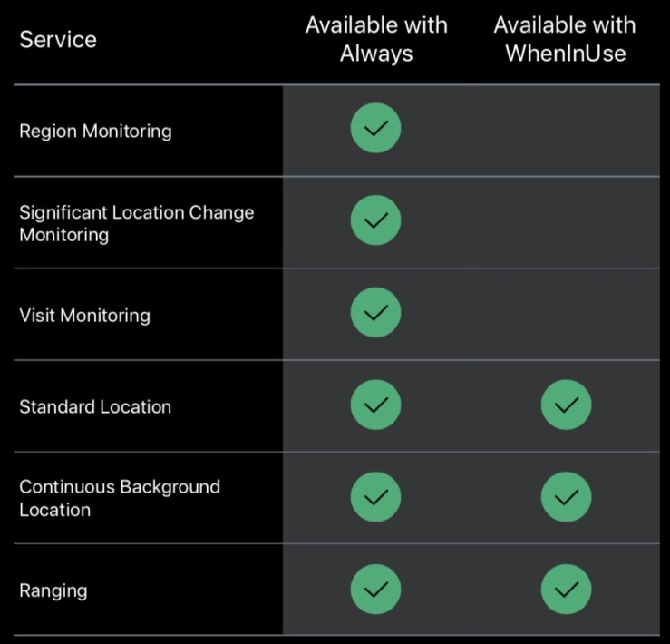The height and width of the screenshot is (644, 670).
Task: Choose the Visit Monitoring row label
Action: [84, 316]
